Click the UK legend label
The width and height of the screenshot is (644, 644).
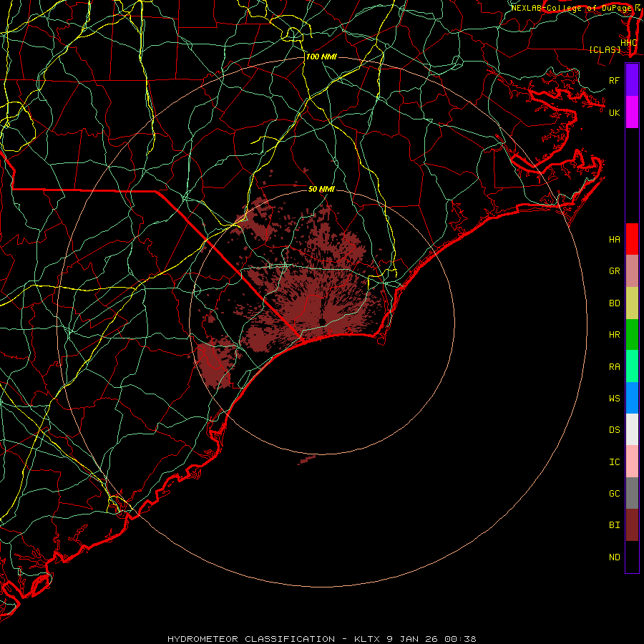[614, 112]
